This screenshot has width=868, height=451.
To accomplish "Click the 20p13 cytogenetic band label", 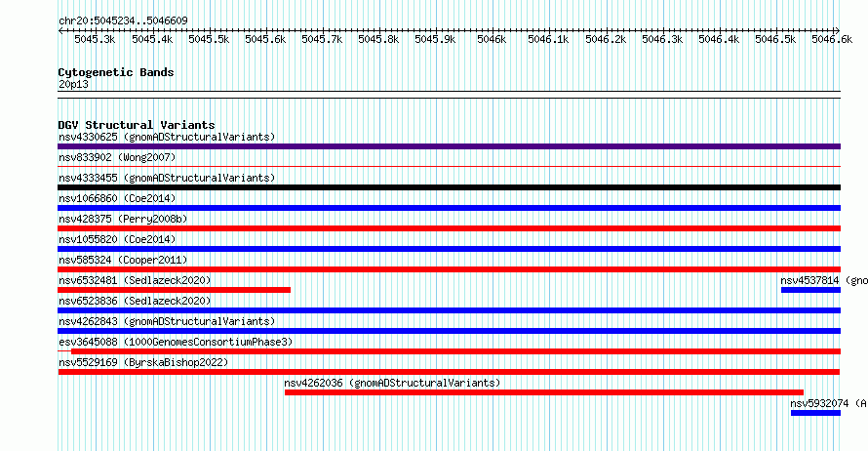I will click(73, 84).
